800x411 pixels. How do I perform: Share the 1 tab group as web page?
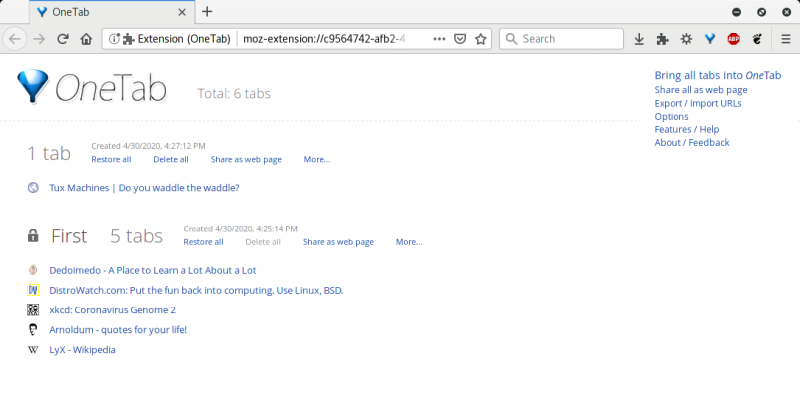click(246, 160)
